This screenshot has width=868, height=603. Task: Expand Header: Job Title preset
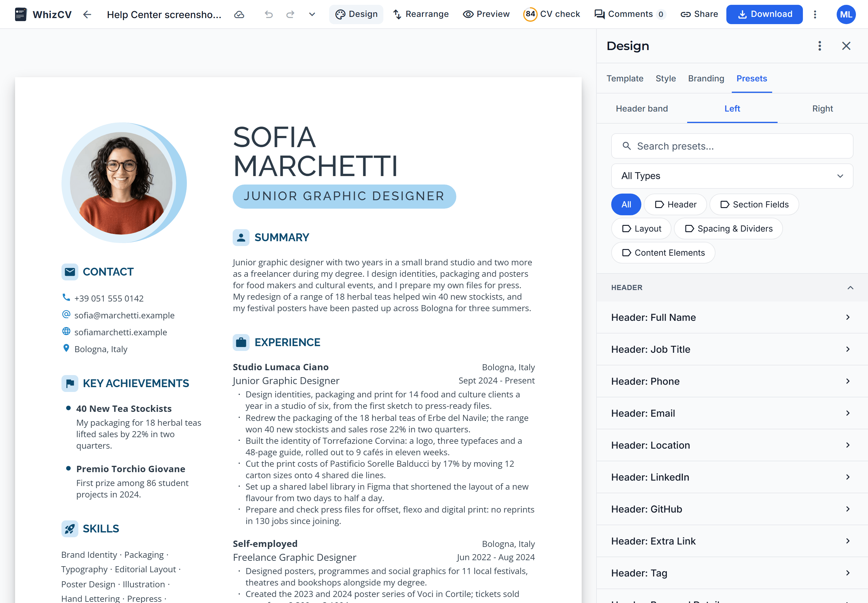732,349
